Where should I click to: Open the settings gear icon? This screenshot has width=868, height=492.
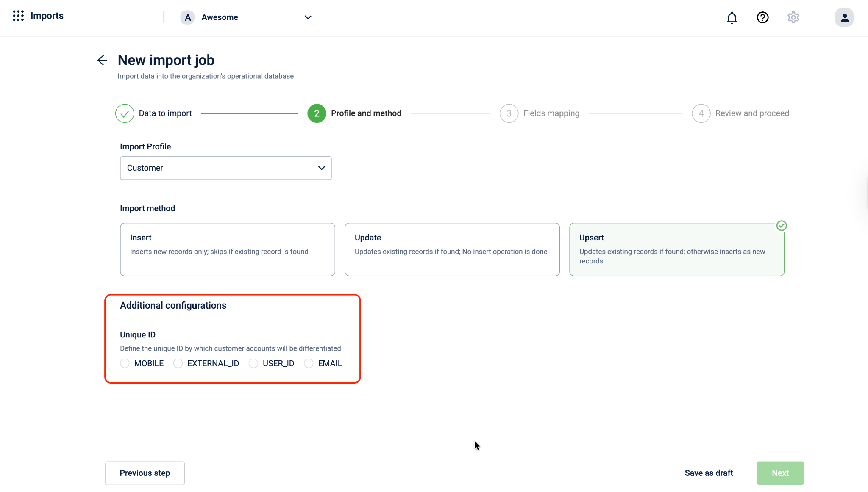[x=793, y=18]
